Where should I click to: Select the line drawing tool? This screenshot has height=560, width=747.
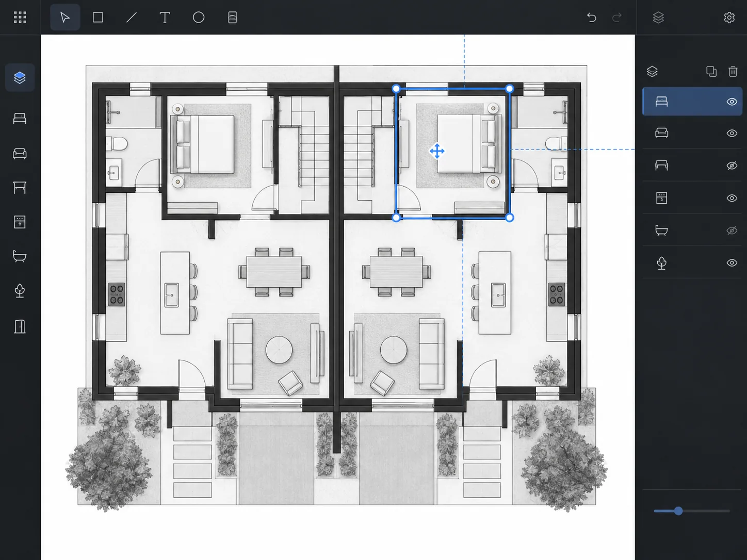(x=132, y=18)
